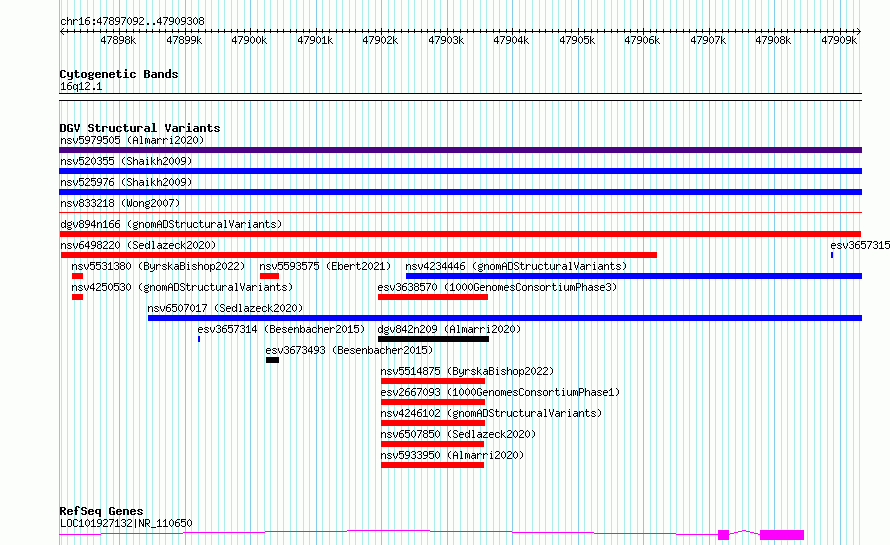Open nsv4246102 gnomAD variant label

pyautogui.click(x=491, y=413)
